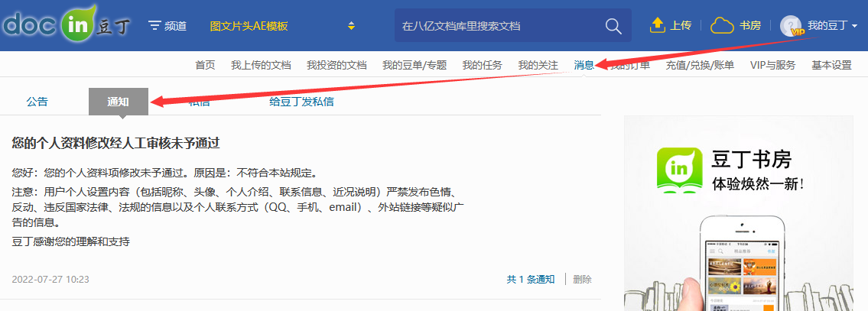
Task: Open 我的豆单/专题
Action: tap(414, 65)
